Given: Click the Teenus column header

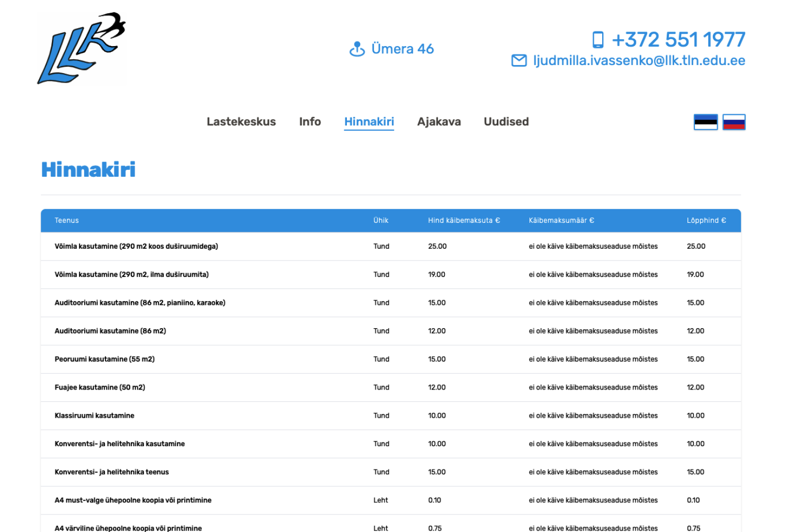Looking at the screenshot, I should tap(66, 220).
